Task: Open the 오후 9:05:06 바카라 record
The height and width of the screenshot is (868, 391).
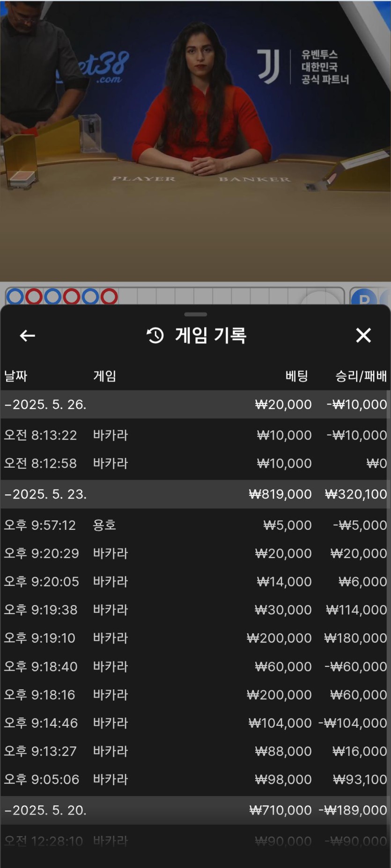Action: click(x=195, y=779)
